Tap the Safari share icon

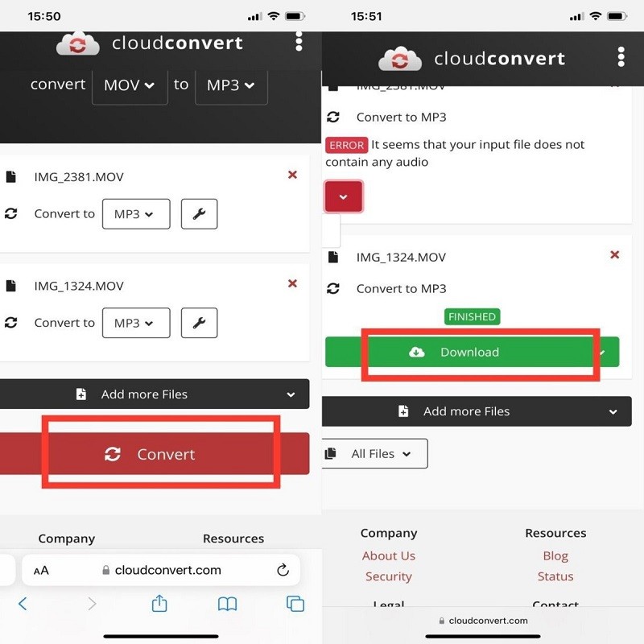159,604
